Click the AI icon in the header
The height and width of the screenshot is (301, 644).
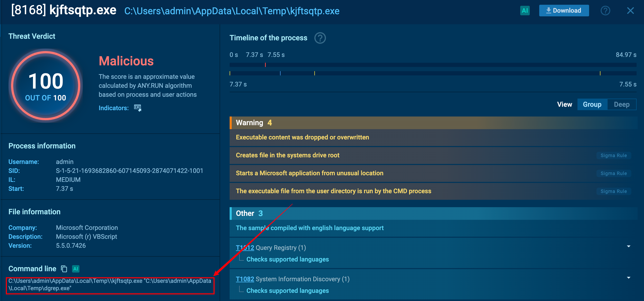click(x=525, y=11)
